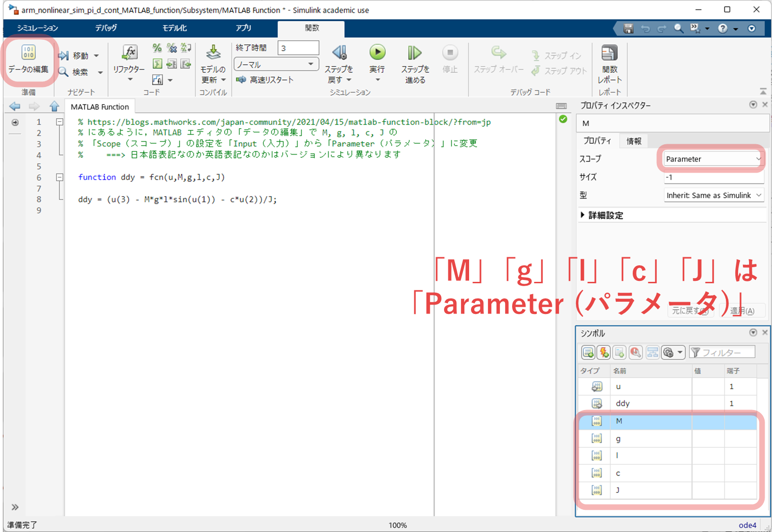Image resolution: width=776 pixels, height=532 pixels.
Task: Click the save icon in the quick access toolbar
Action: coord(628,28)
